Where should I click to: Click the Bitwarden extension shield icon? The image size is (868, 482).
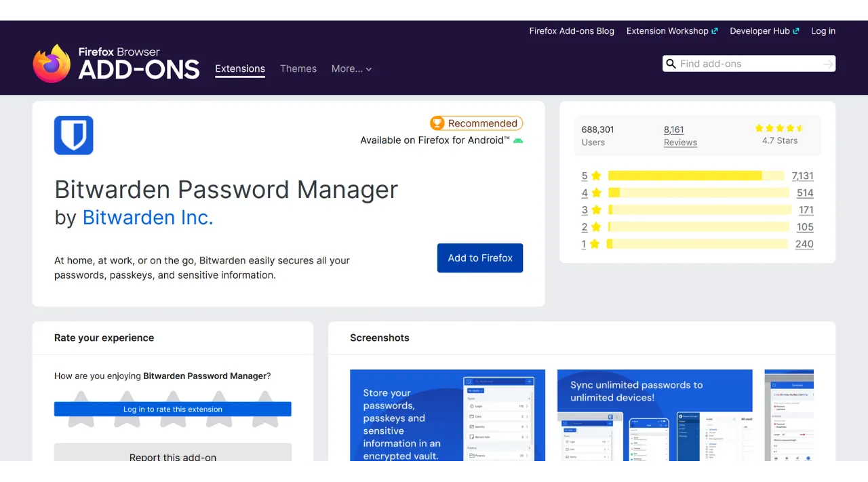tap(73, 135)
